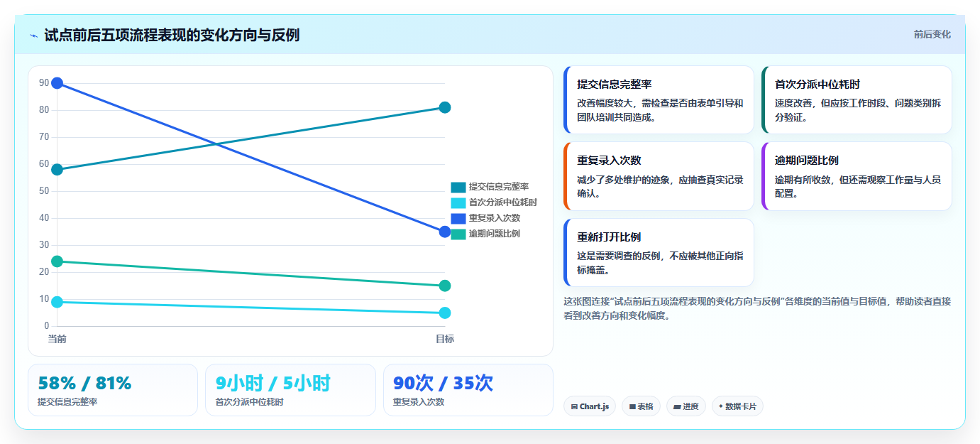Click the icon in Chart.js chip
The height and width of the screenshot is (444, 980).
click(x=574, y=407)
